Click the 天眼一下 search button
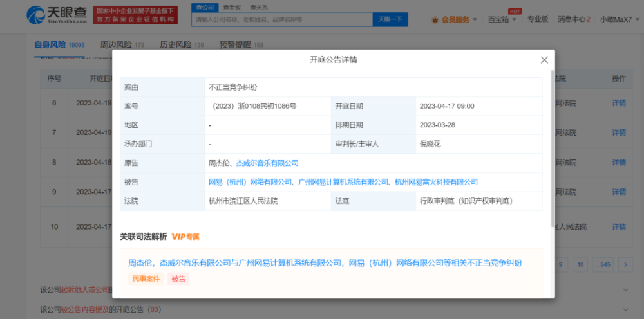Screen dimensions: 644x319 coord(390,19)
